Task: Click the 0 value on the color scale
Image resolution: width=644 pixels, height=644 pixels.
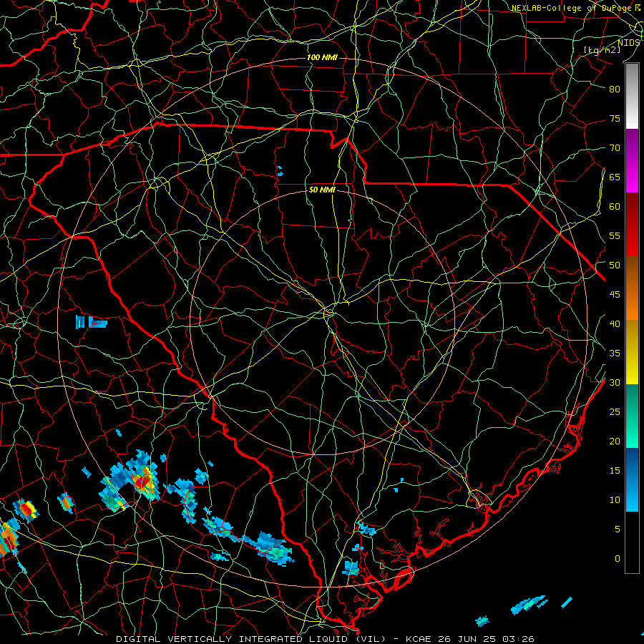Action: pyautogui.click(x=618, y=559)
